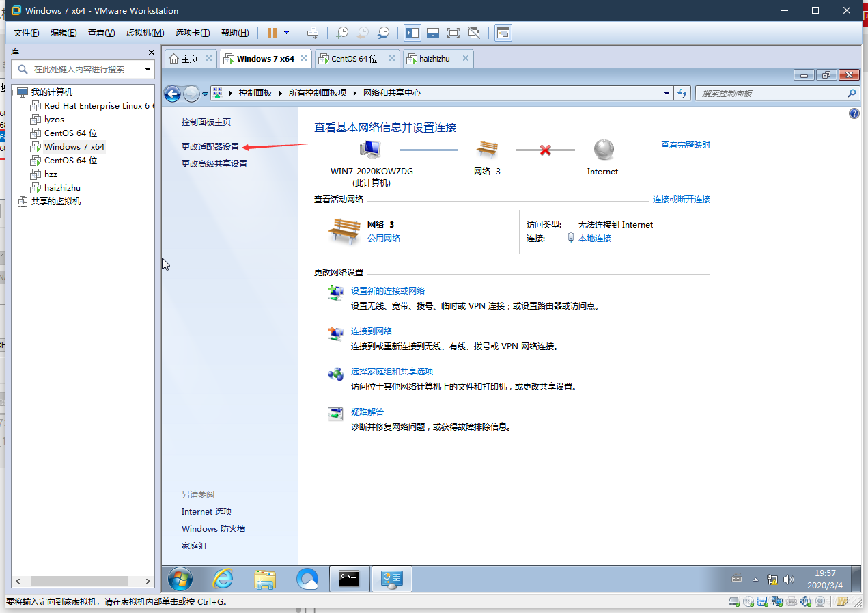Click 连接或断开连接 link
This screenshot has height=613, width=868.
[682, 200]
